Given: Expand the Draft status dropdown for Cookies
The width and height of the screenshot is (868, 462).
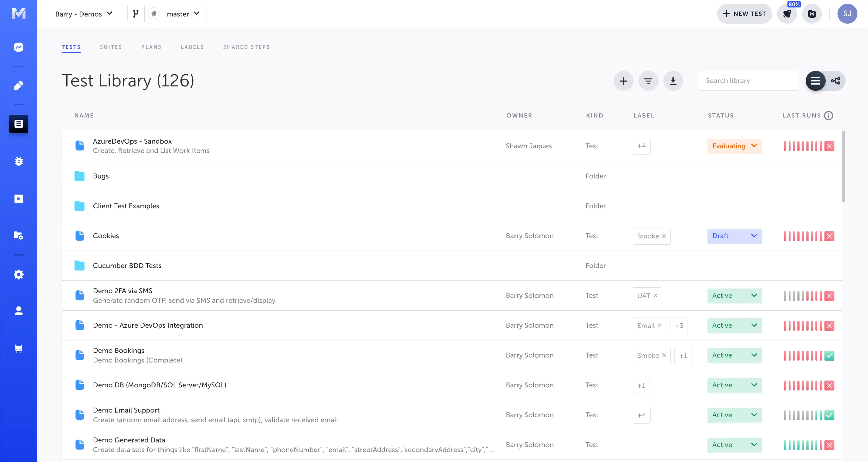Looking at the screenshot, I should [x=735, y=236].
